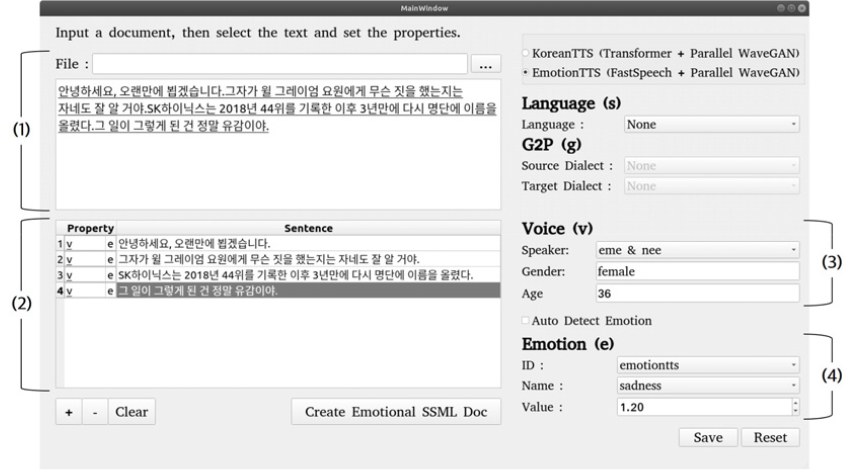
Task: Click the Age field showing 36
Action: click(697, 294)
